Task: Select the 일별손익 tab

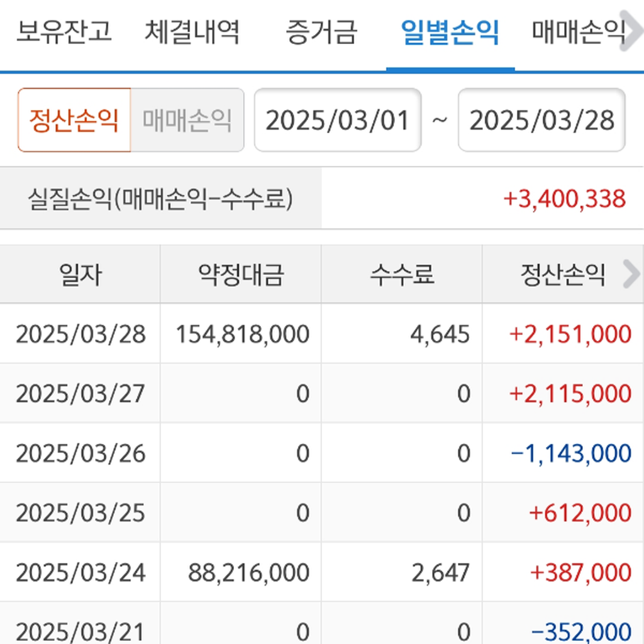Action: pos(450,31)
